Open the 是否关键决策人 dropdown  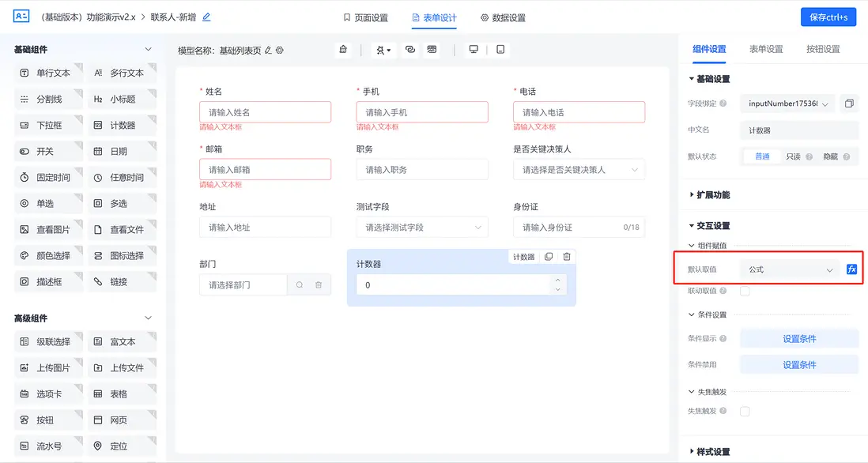click(x=579, y=169)
